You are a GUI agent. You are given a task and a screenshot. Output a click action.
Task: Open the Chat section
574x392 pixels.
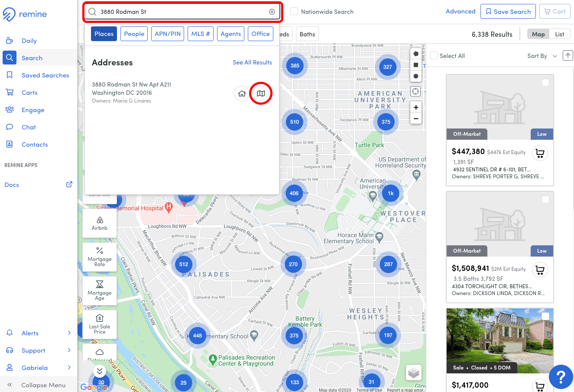click(29, 127)
